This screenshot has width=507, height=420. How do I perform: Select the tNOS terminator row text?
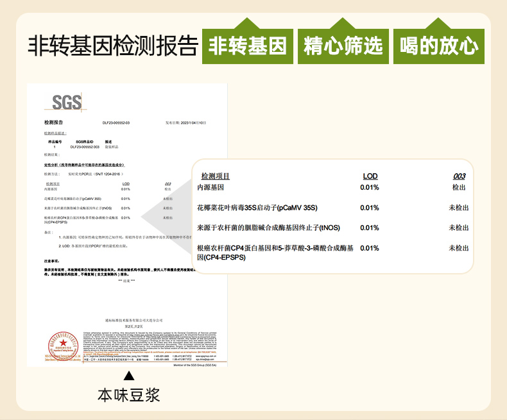tap(268, 228)
